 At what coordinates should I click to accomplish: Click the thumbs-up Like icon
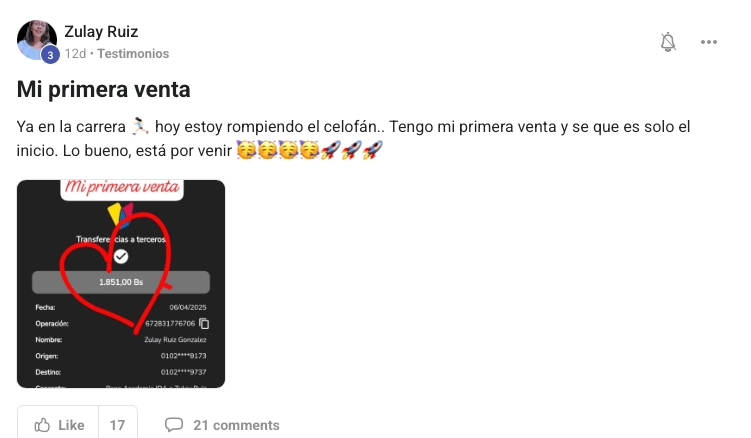(42, 425)
